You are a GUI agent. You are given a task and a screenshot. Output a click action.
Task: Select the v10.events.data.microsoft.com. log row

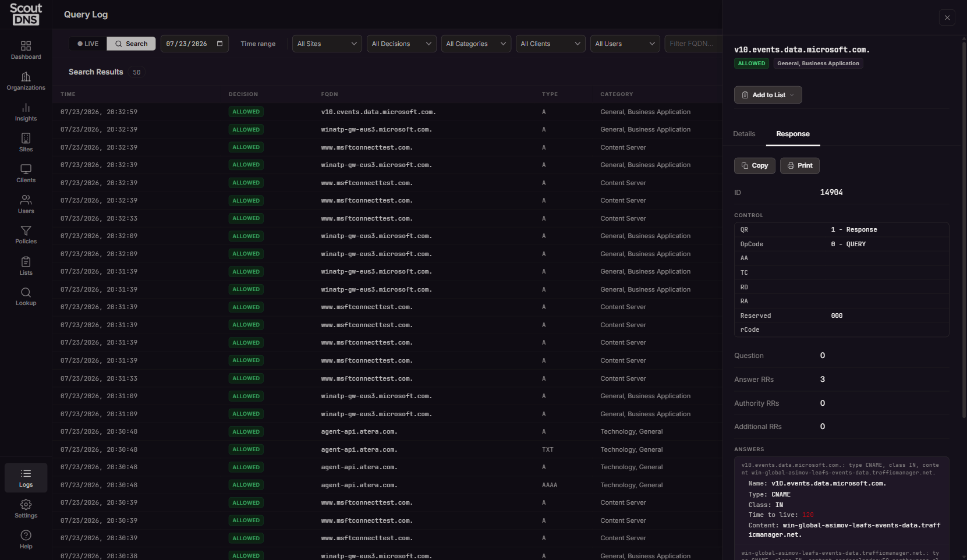coord(387,112)
